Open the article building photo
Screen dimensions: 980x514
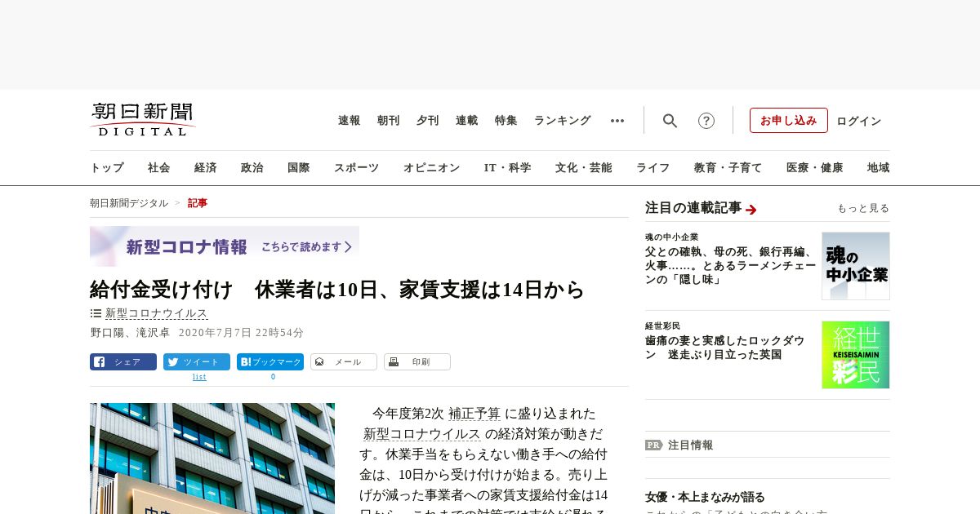tap(212, 459)
